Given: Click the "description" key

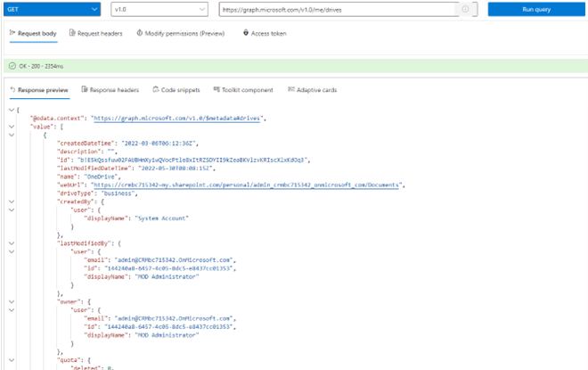Looking at the screenshot, I should coord(78,152).
